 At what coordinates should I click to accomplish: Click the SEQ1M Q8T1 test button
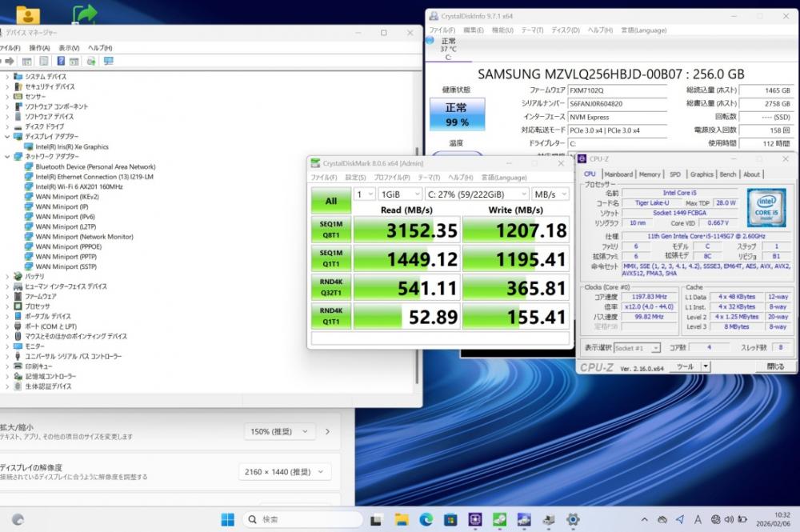330,230
